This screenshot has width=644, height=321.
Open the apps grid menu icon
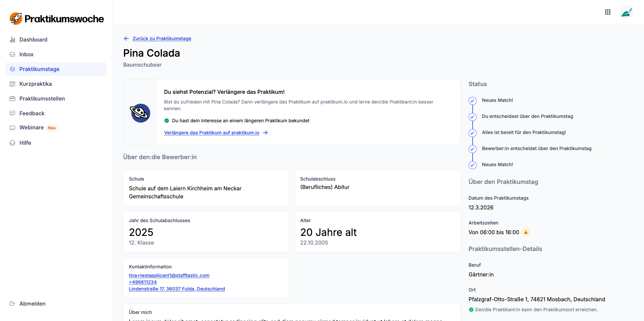click(607, 12)
